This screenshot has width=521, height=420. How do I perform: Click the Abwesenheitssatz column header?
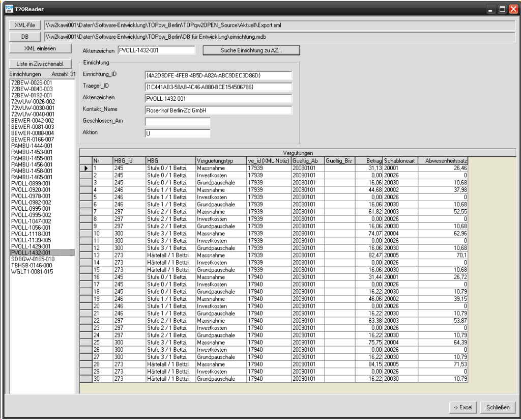click(x=443, y=161)
